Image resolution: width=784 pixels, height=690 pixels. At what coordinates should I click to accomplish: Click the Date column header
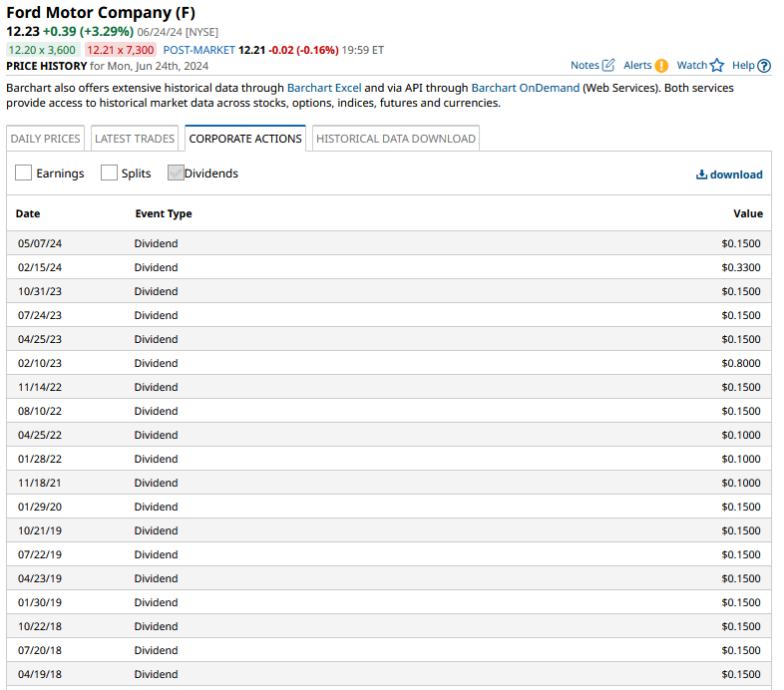point(28,213)
